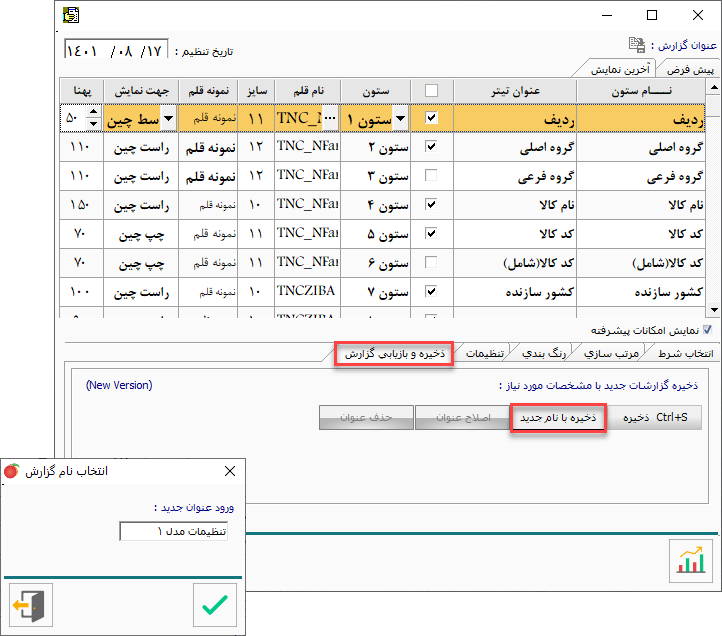Uncheck the گروه اصلی row checkbox

point(431,146)
